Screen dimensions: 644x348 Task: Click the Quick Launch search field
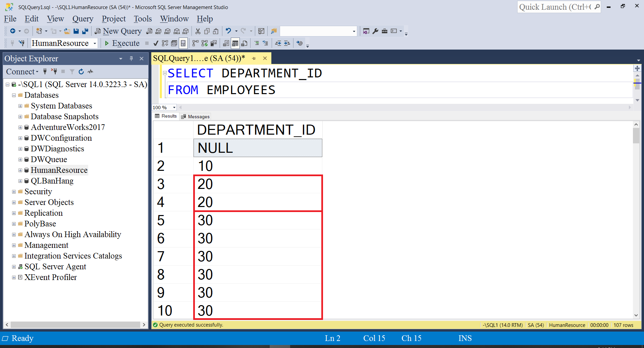(x=555, y=7)
